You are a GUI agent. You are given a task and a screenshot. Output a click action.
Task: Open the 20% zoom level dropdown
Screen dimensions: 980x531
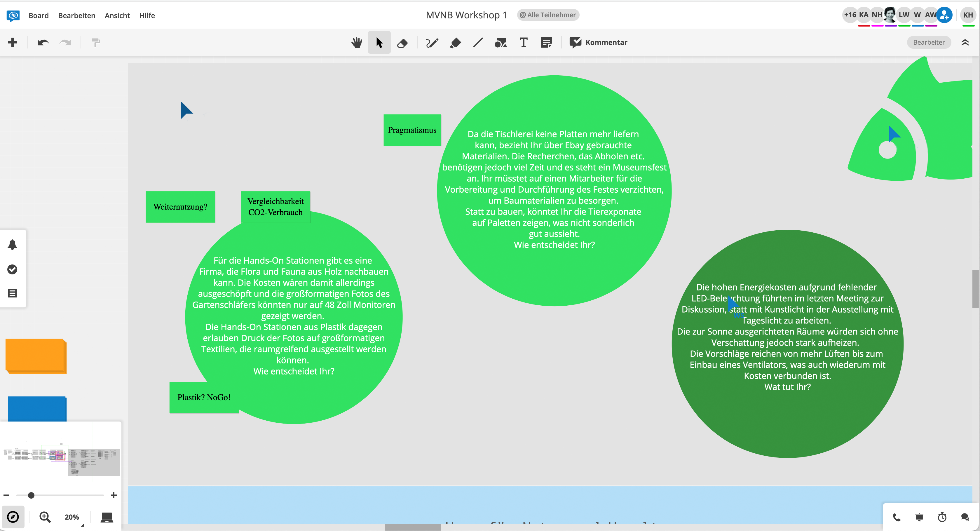(x=72, y=517)
